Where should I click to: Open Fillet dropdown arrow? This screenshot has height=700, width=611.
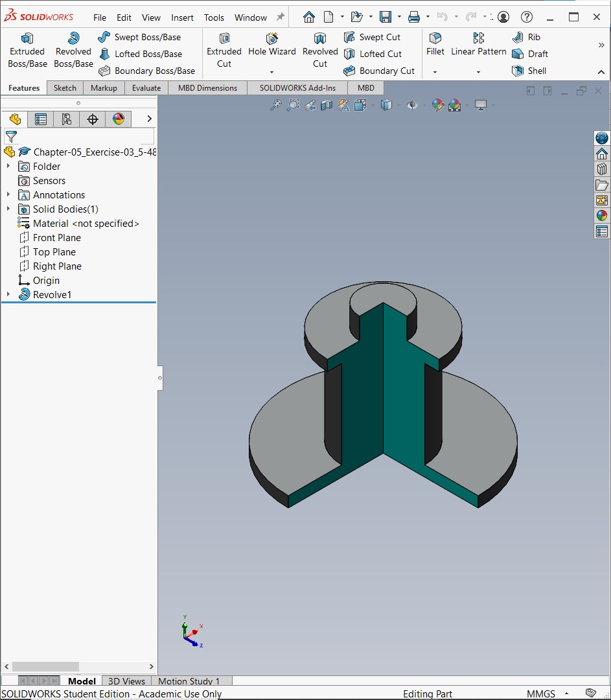pos(435,72)
